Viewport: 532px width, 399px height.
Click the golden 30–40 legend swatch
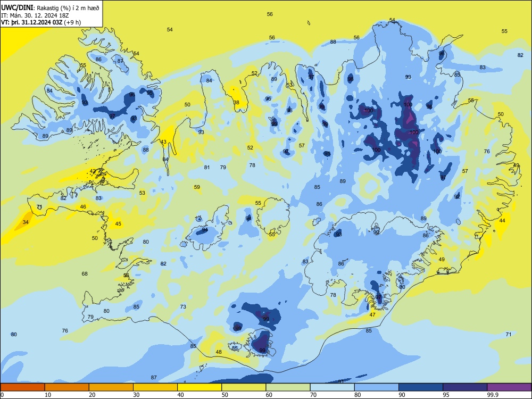coord(155,387)
